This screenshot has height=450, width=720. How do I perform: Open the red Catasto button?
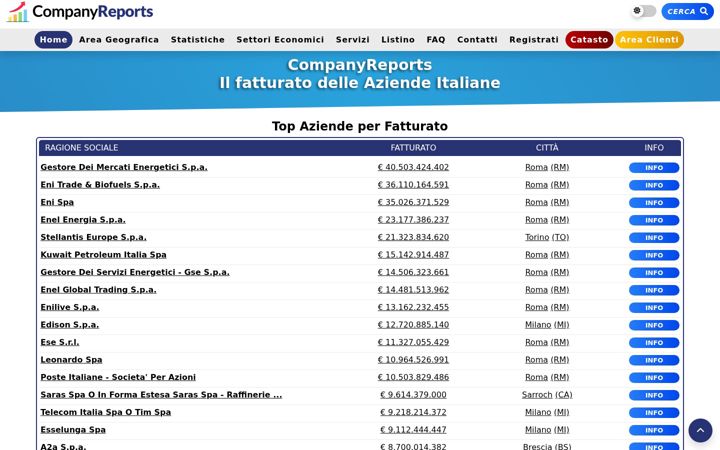pyautogui.click(x=589, y=40)
